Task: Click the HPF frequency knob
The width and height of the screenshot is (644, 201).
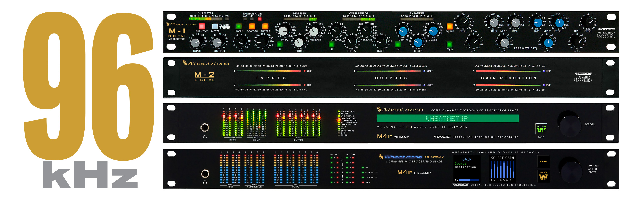Action: [x=263, y=42]
